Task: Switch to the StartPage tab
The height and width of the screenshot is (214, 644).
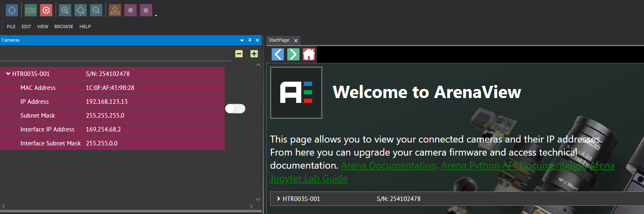Action: coord(279,40)
